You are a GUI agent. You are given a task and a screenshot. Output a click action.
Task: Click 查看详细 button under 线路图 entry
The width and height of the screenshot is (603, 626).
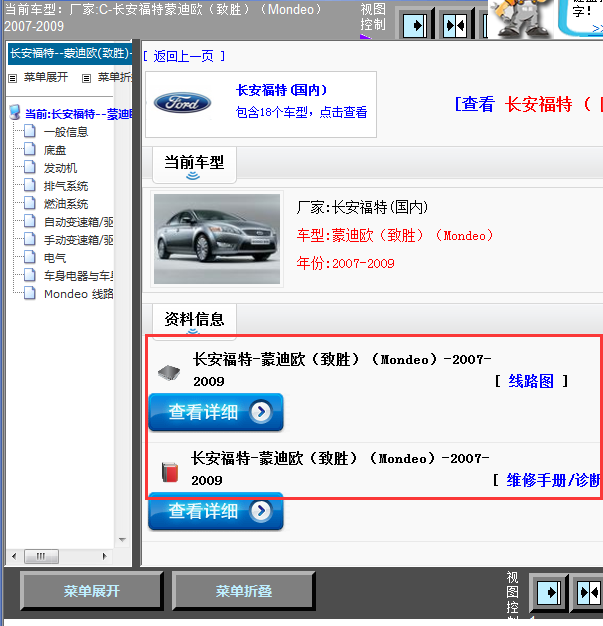[216, 412]
